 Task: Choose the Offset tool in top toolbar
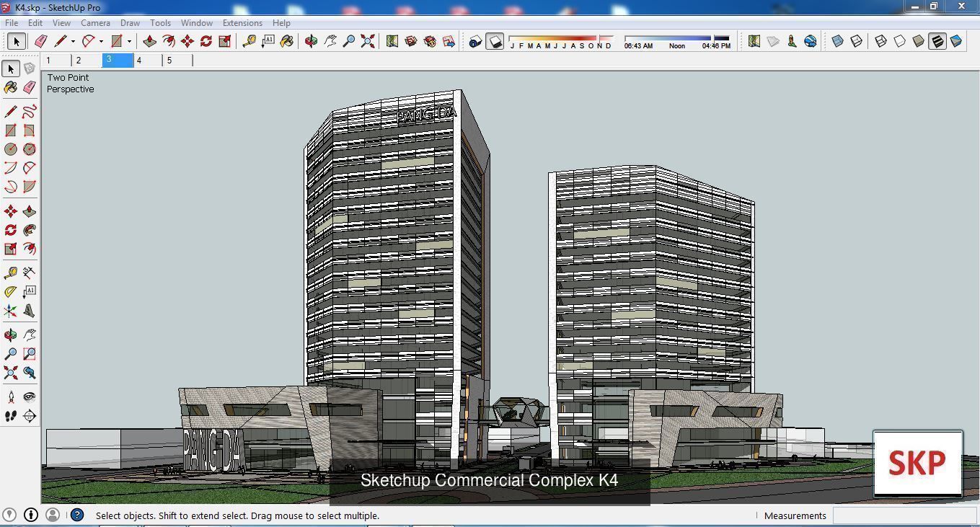tap(169, 41)
